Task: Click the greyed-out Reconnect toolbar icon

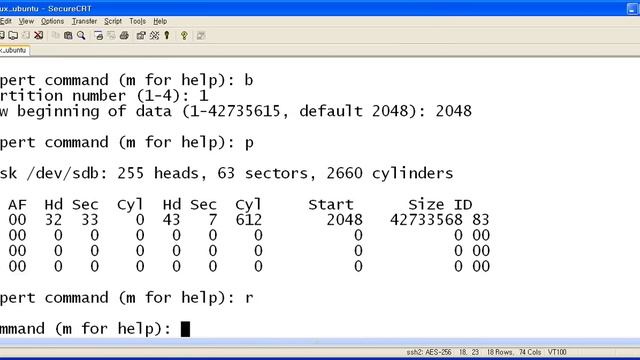Action: click(26, 36)
